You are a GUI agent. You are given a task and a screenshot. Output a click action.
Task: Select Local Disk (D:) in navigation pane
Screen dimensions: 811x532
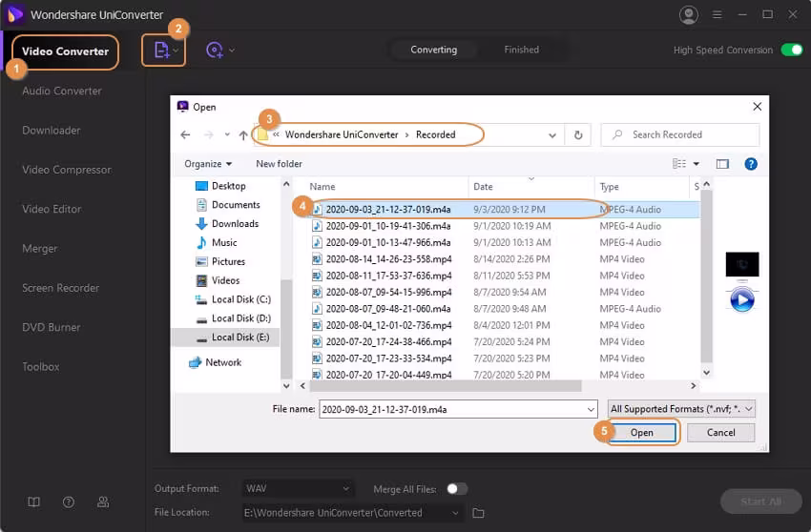(233, 317)
